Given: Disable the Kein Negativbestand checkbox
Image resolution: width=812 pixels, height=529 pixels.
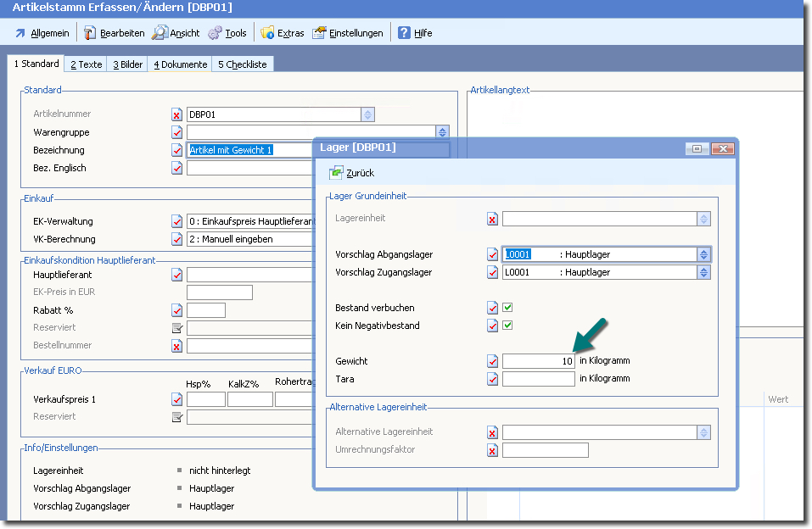Looking at the screenshot, I should [507, 326].
